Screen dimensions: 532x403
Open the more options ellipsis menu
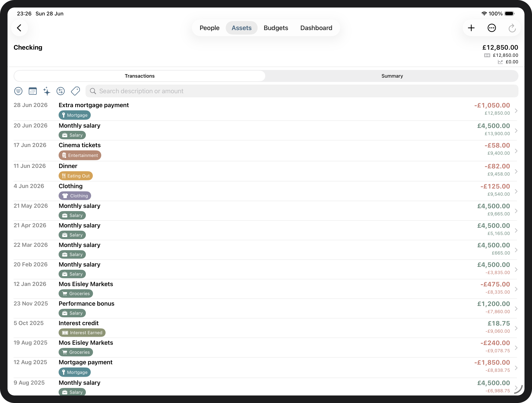492,28
